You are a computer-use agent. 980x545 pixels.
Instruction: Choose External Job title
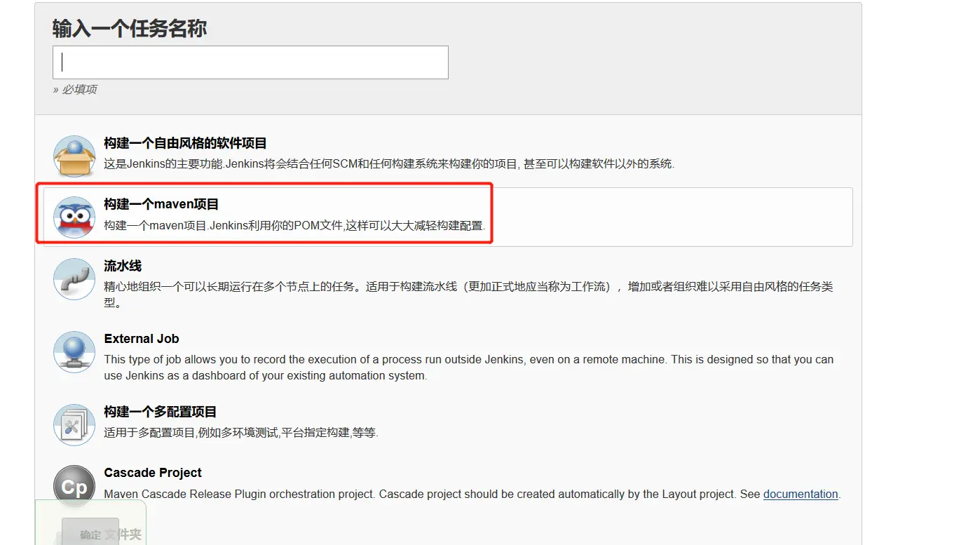(x=142, y=339)
